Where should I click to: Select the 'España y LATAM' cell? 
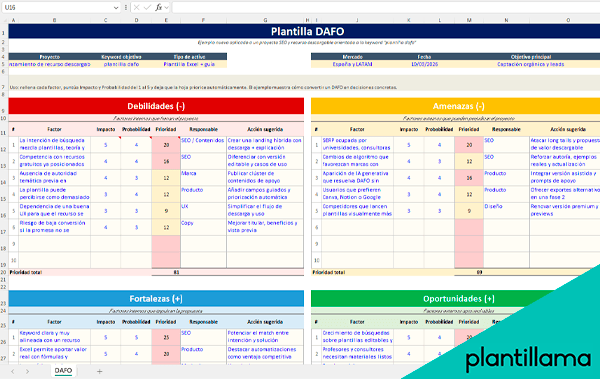pyautogui.click(x=352, y=64)
